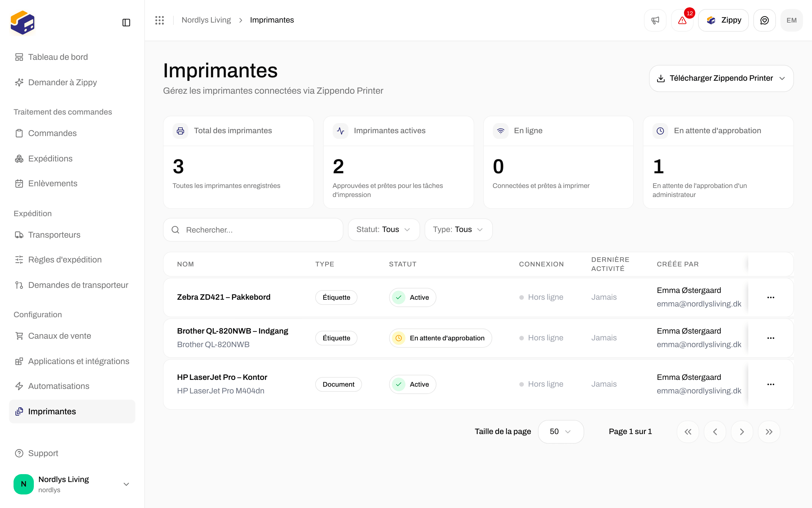Click the clock icon on En attente d'approbation card

click(x=660, y=131)
